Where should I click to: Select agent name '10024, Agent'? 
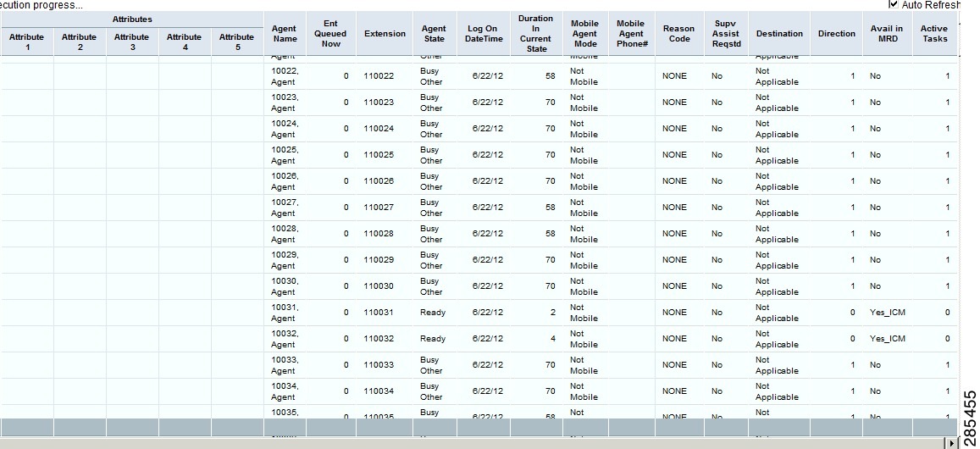(x=285, y=129)
